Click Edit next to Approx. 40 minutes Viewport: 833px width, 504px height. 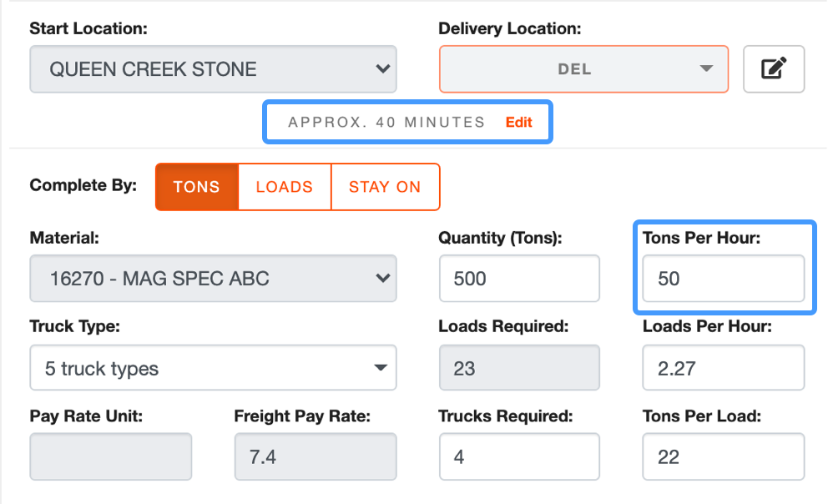[518, 123]
